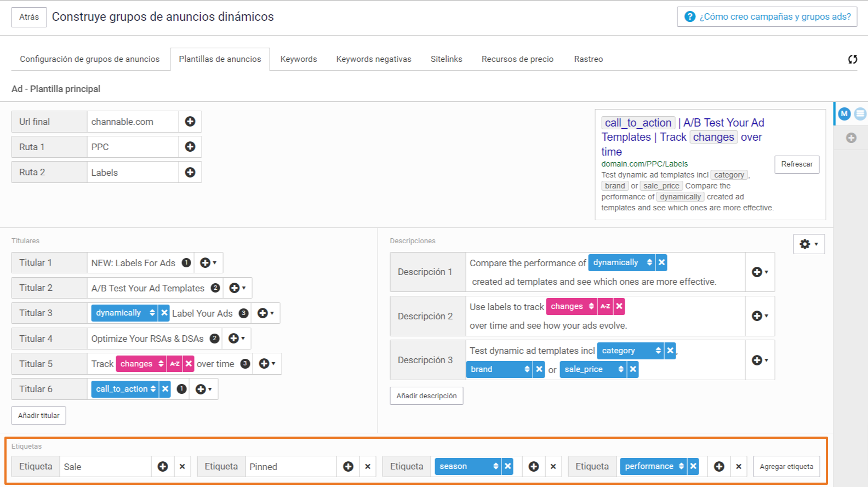This screenshot has height=487, width=868.
Task: Click the Atrás button
Action: (x=29, y=17)
